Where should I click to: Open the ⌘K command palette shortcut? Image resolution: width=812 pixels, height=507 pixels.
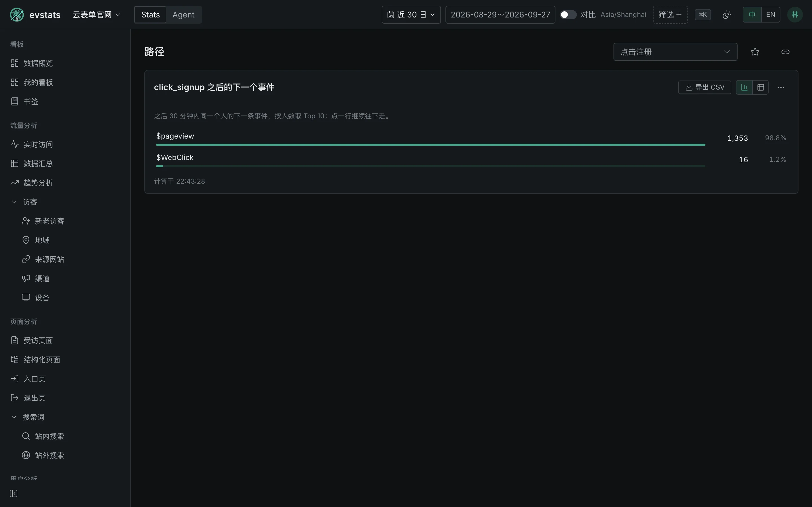703,15
